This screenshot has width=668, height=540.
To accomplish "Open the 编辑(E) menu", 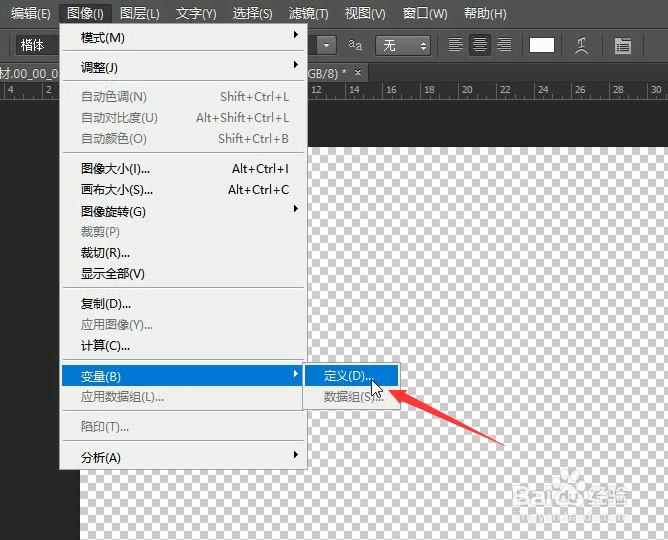I will coord(31,14).
